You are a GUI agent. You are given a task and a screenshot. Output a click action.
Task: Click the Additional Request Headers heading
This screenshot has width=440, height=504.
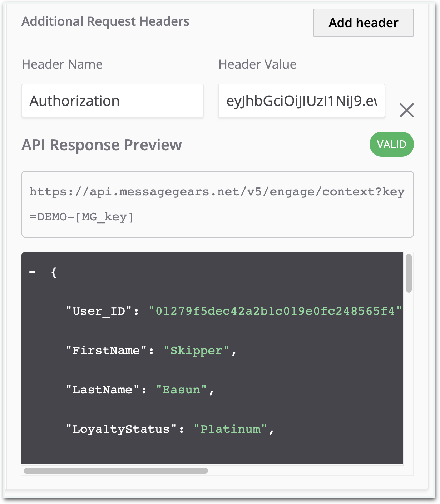click(105, 21)
